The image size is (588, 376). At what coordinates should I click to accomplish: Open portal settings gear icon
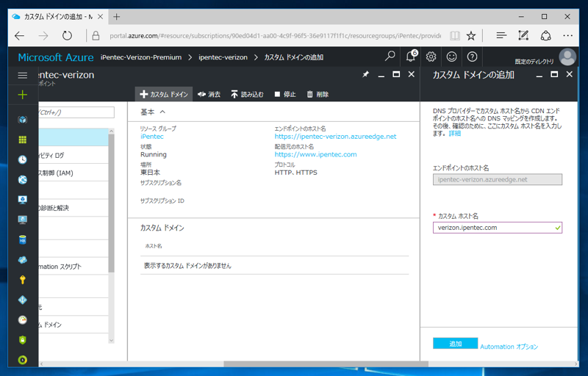coord(431,57)
